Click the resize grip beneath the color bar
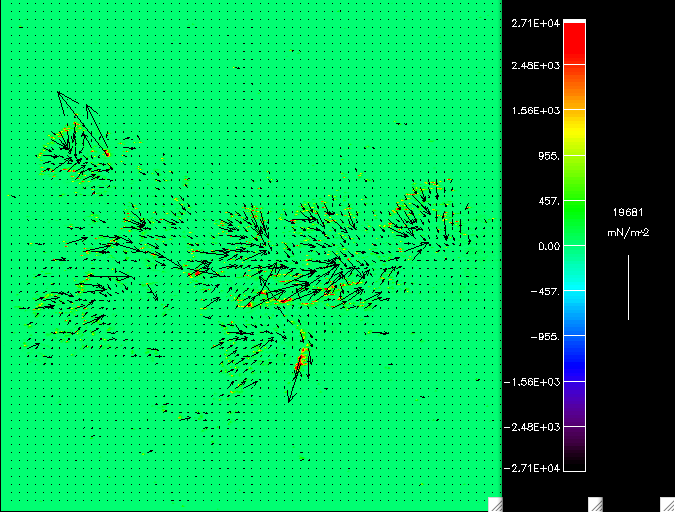This screenshot has height=512, width=675. [x=595, y=505]
